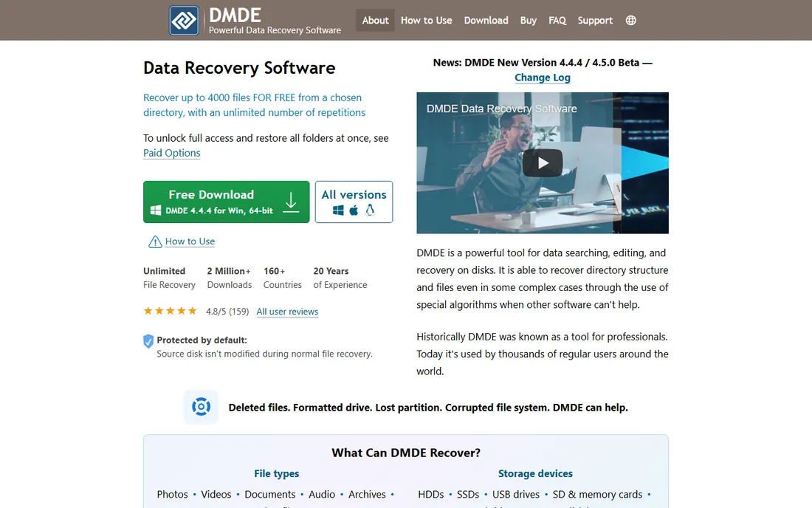Click the warning triangle icon beside How to Use
Screen dimensions: 812x508
click(x=155, y=242)
